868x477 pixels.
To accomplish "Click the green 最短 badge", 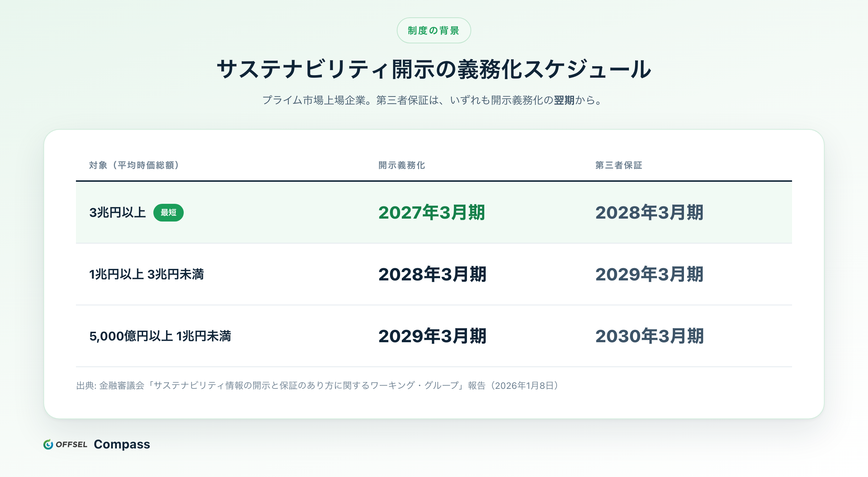I will pyautogui.click(x=169, y=212).
